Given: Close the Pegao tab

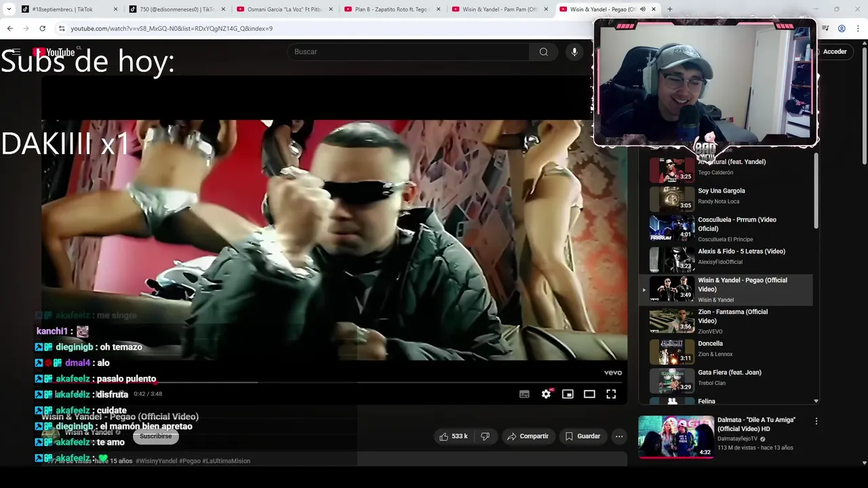Looking at the screenshot, I should point(654,9).
